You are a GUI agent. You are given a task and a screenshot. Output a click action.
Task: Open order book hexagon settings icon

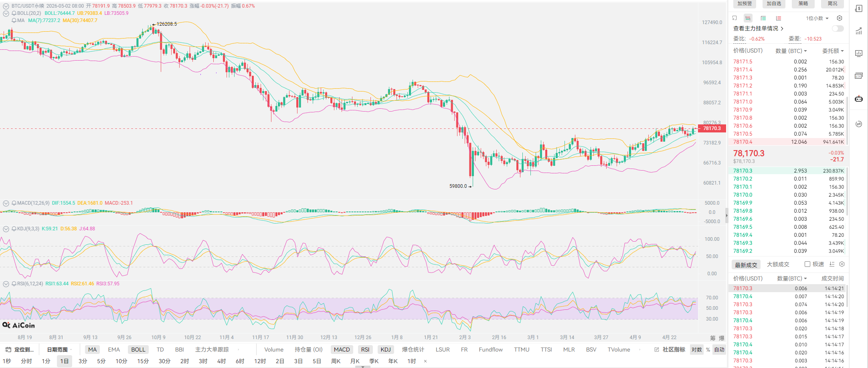click(x=840, y=18)
